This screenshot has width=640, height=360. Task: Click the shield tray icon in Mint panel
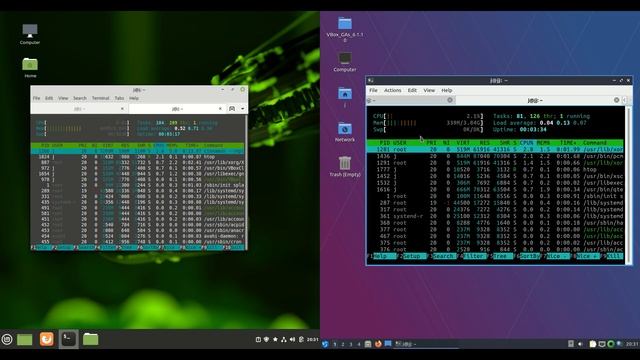click(267, 339)
